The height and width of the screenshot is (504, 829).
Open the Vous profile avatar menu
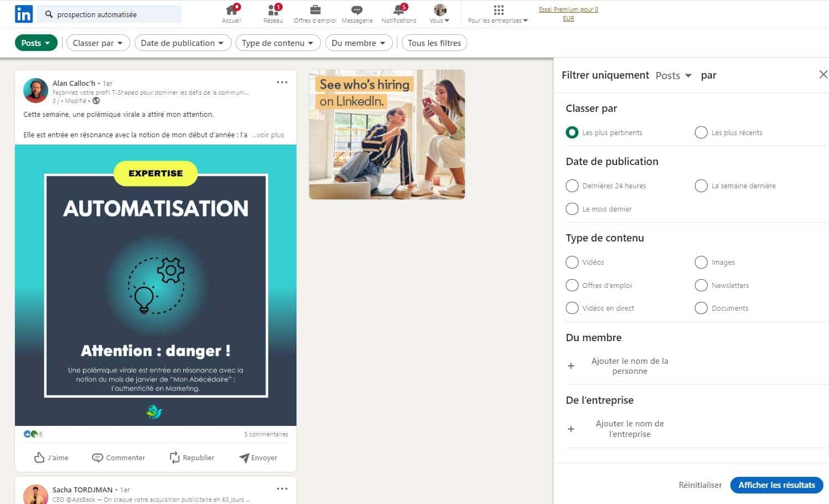pos(440,10)
